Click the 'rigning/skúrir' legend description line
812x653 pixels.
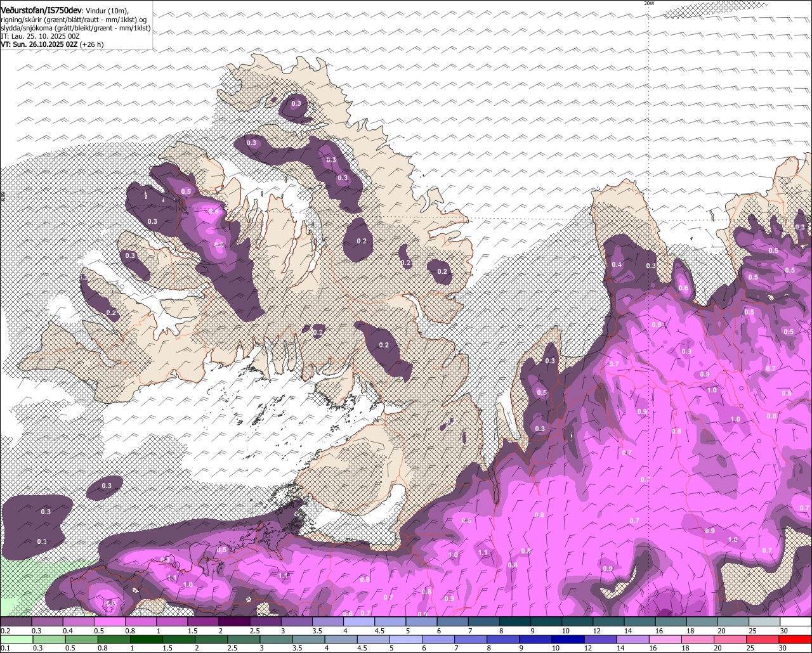tap(74, 20)
